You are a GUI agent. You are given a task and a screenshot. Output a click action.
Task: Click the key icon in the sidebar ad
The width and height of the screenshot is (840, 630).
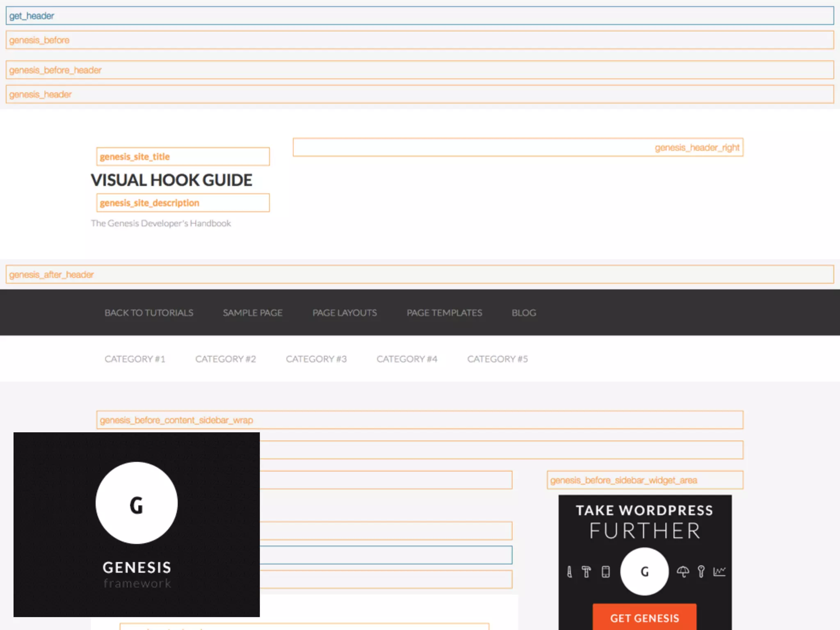(x=701, y=572)
